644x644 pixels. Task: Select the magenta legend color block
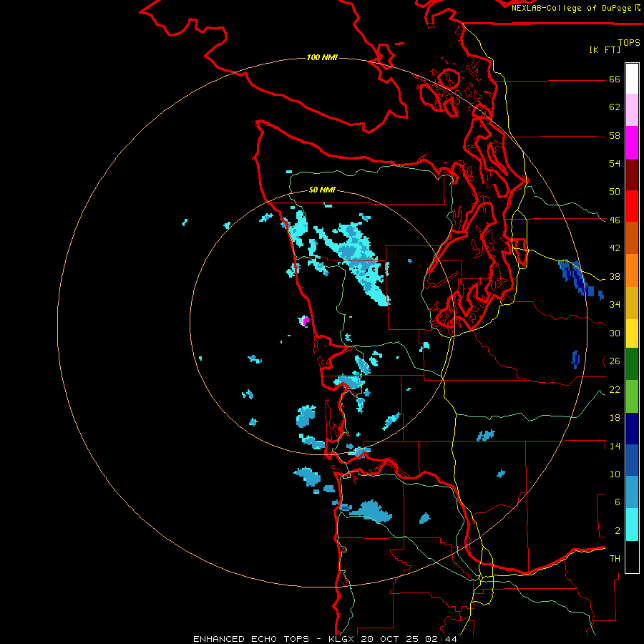(632, 142)
